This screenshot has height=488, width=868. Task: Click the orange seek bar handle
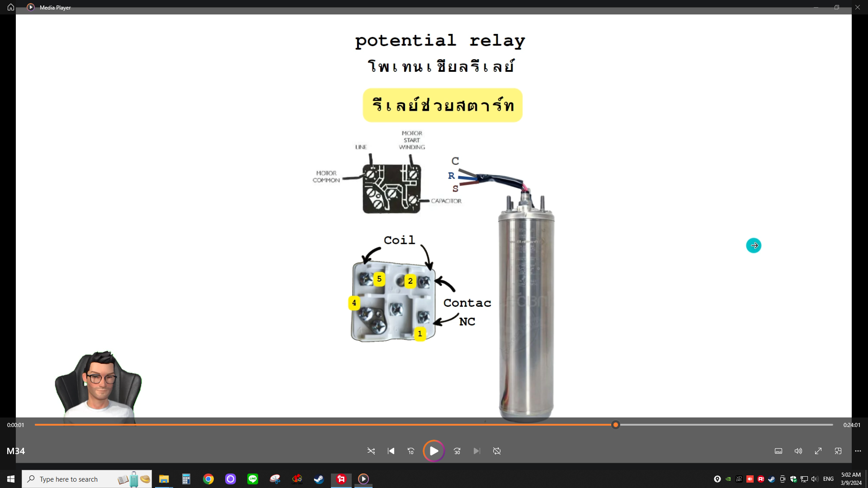615,425
